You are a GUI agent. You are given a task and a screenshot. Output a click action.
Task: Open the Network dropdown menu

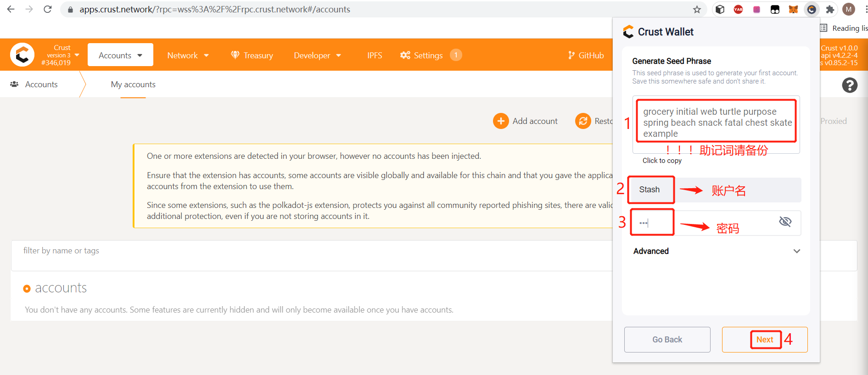coord(188,55)
